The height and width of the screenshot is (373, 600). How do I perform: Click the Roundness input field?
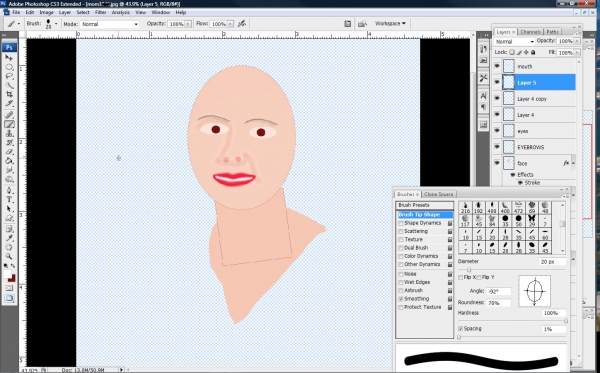499,303
